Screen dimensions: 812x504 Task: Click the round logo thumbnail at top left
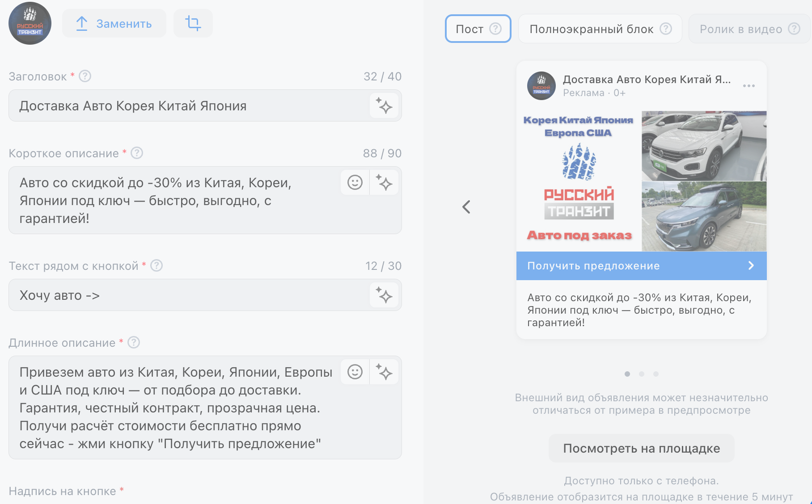[30, 23]
